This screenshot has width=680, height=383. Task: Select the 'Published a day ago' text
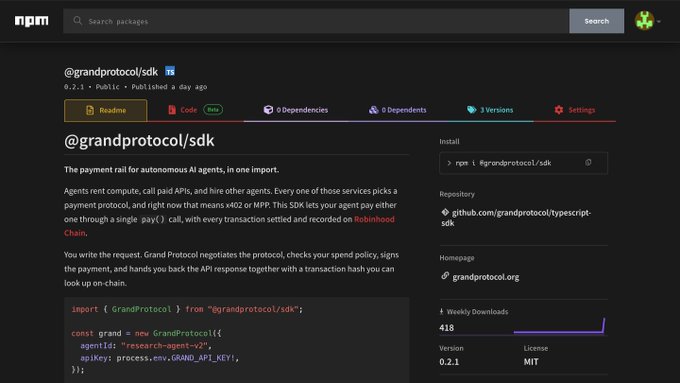pyautogui.click(x=169, y=87)
